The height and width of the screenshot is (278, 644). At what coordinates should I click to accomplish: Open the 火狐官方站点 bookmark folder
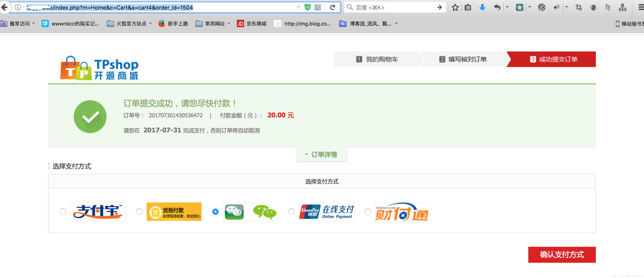pos(129,24)
